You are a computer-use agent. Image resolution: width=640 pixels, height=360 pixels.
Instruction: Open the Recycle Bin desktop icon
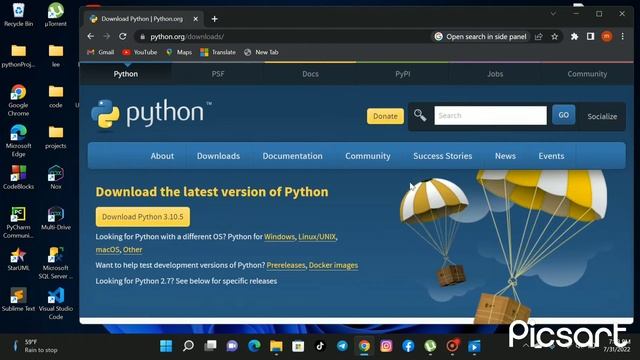(x=18, y=14)
